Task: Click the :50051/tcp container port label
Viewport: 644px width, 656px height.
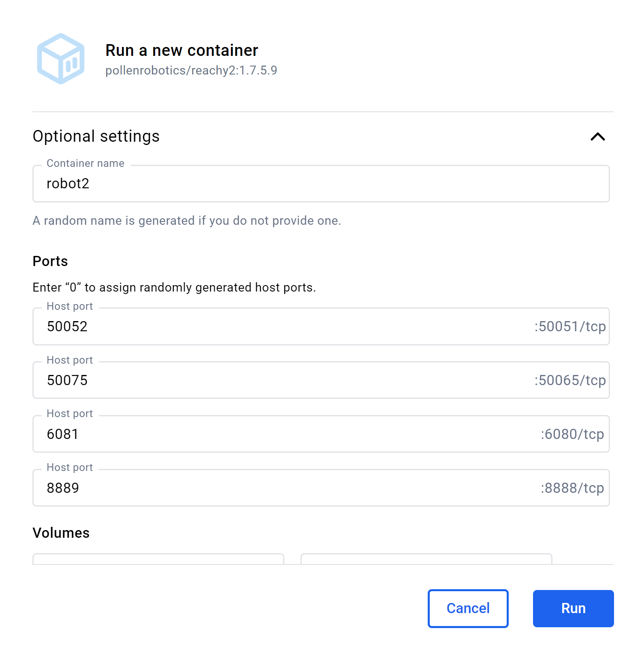Action: pos(570,326)
